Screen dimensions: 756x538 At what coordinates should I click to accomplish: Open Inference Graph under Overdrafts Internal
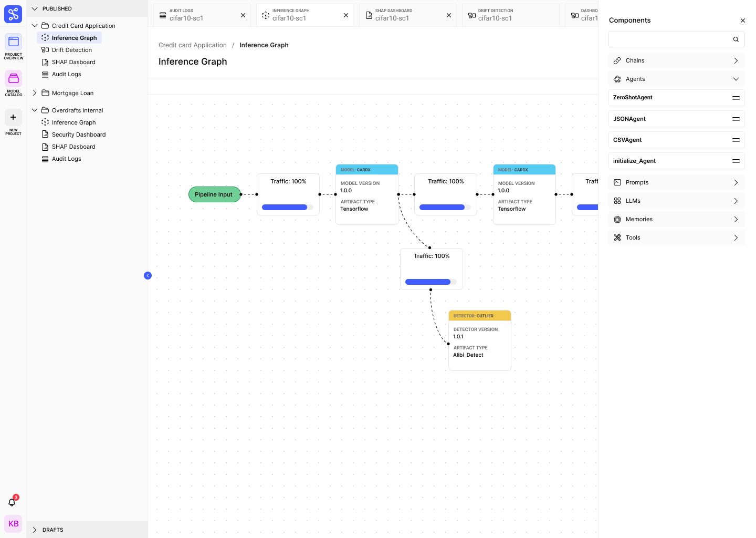(x=69, y=122)
